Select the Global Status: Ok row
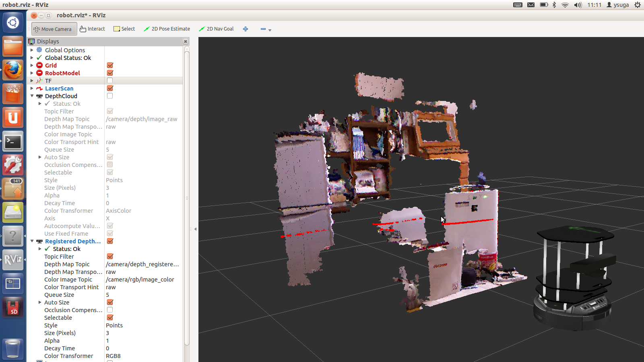 [68, 58]
